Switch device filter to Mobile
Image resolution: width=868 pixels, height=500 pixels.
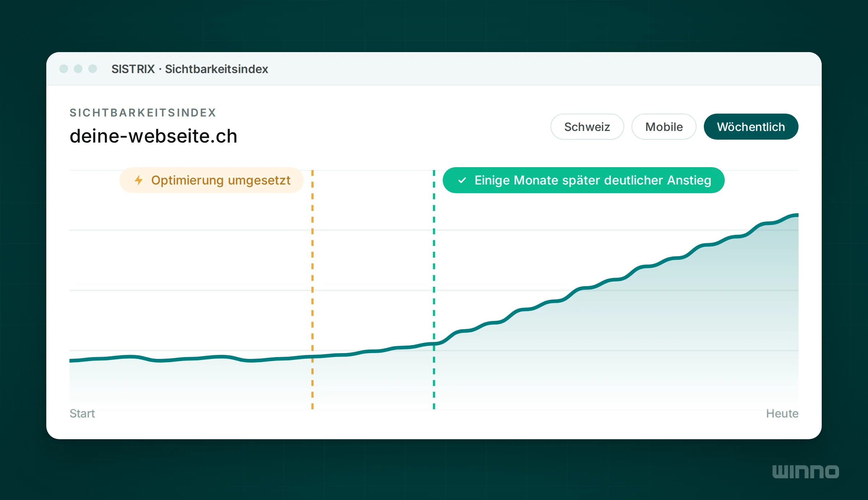tap(664, 127)
